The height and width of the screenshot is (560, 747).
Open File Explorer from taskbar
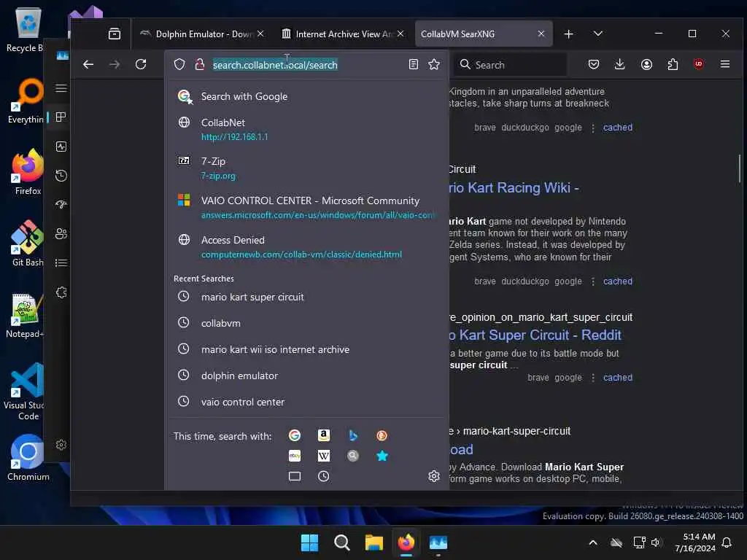374,542
